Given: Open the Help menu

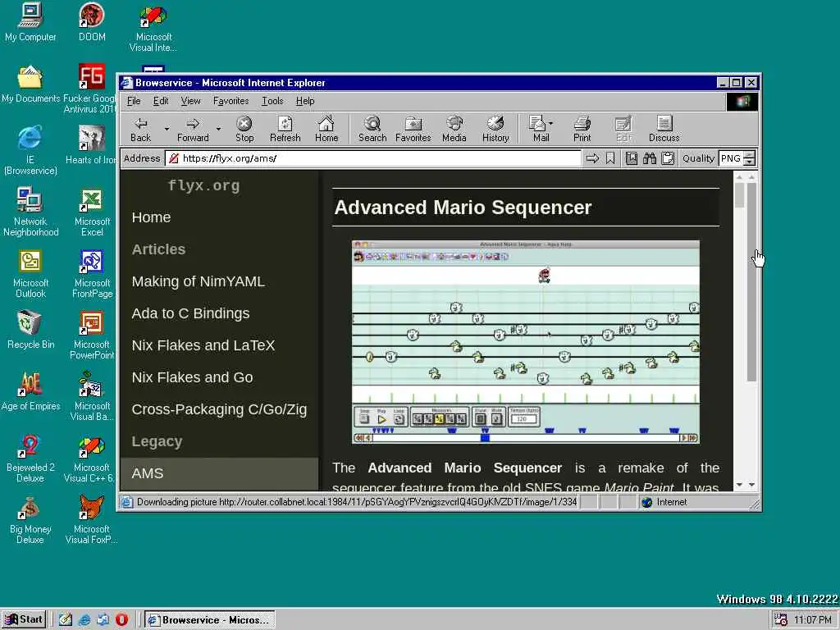Looking at the screenshot, I should point(305,101).
